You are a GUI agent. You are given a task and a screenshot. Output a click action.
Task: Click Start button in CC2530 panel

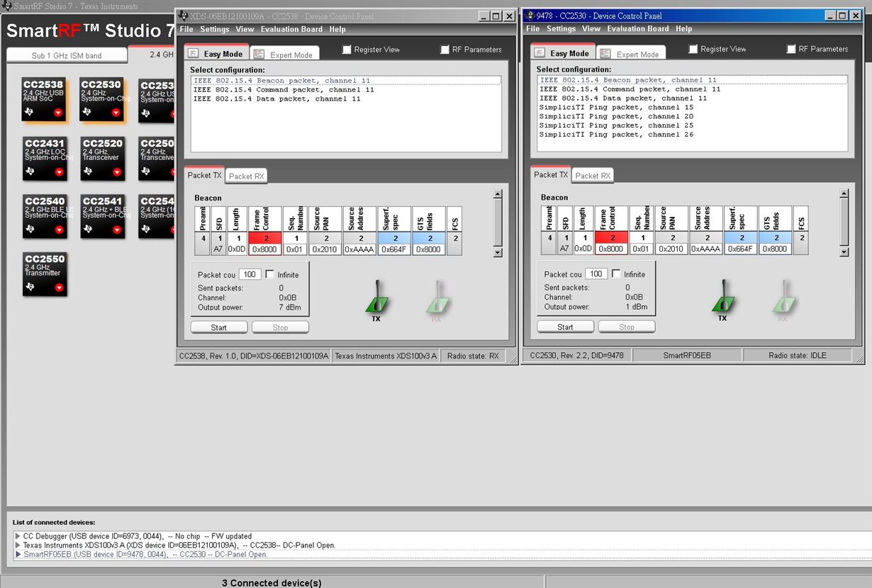[x=565, y=327]
